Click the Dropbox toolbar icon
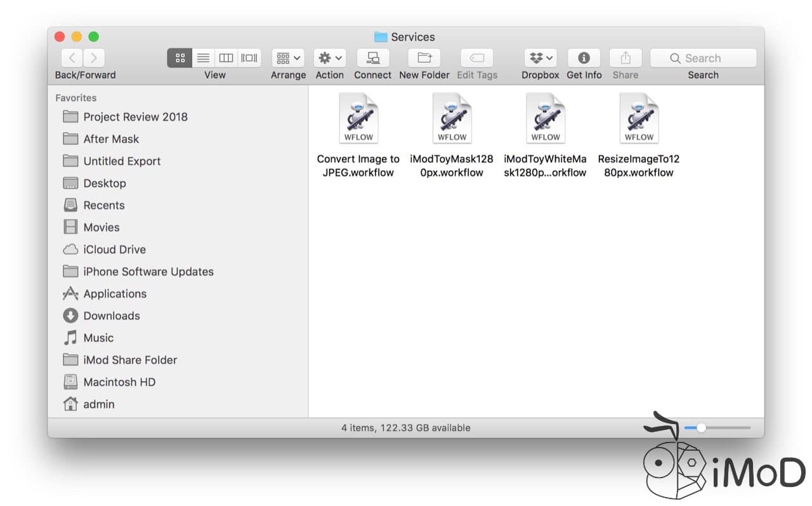The width and height of the screenshot is (812, 506). tap(536, 57)
